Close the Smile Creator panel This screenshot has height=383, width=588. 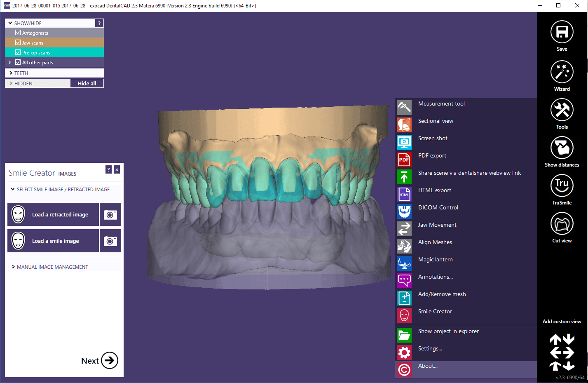[117, 169]
